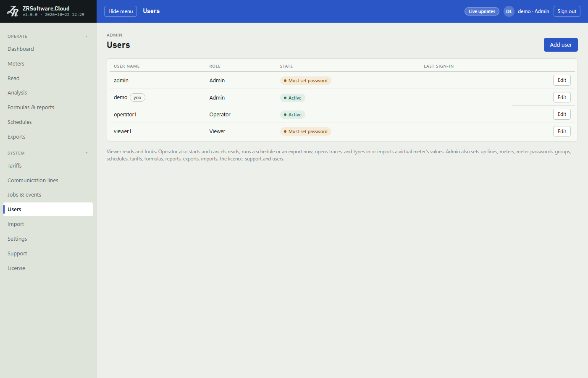Edit the viewer1 user row
588x378 pixels.
[562, 131]
